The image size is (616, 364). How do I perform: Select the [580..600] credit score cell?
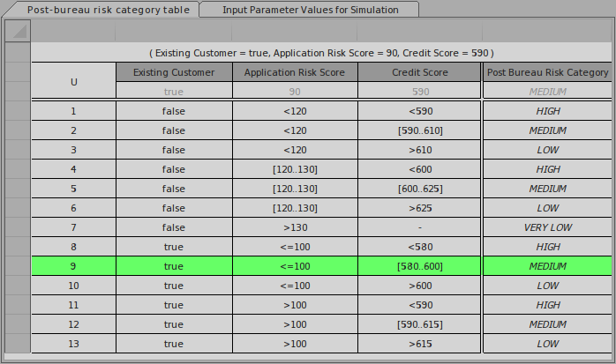coord(419,265)
